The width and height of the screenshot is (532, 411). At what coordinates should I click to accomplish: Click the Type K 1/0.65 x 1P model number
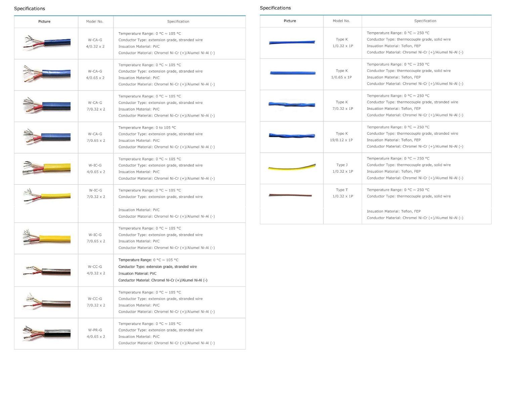[x=342, y=74]
